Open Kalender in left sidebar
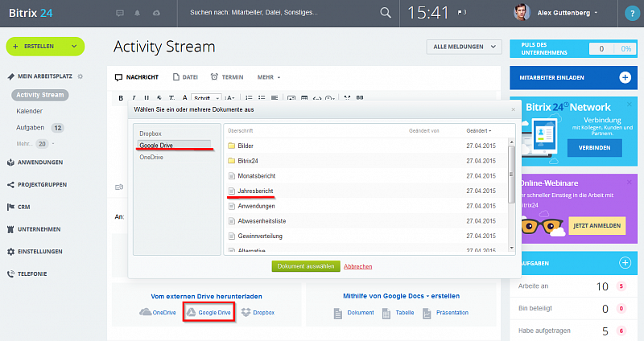The height and width of the screenshot is (341, 644). 29,111
